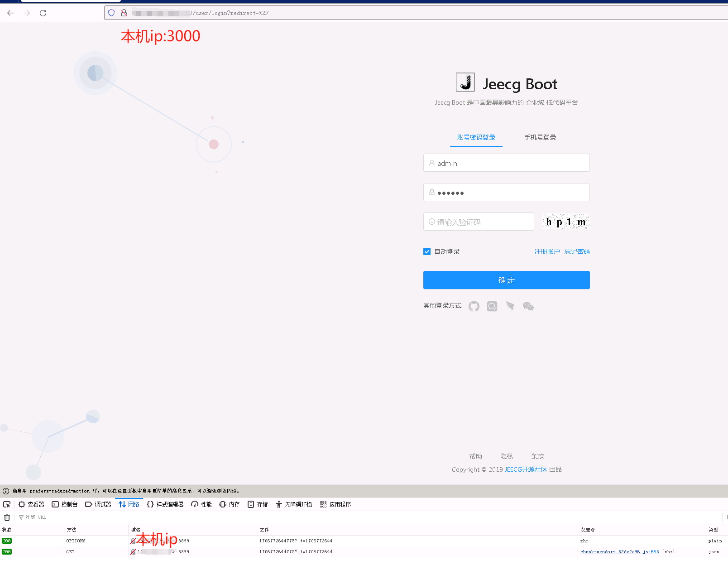
Task: Sign in with the DingTalk icon
Action: point(510,306)
